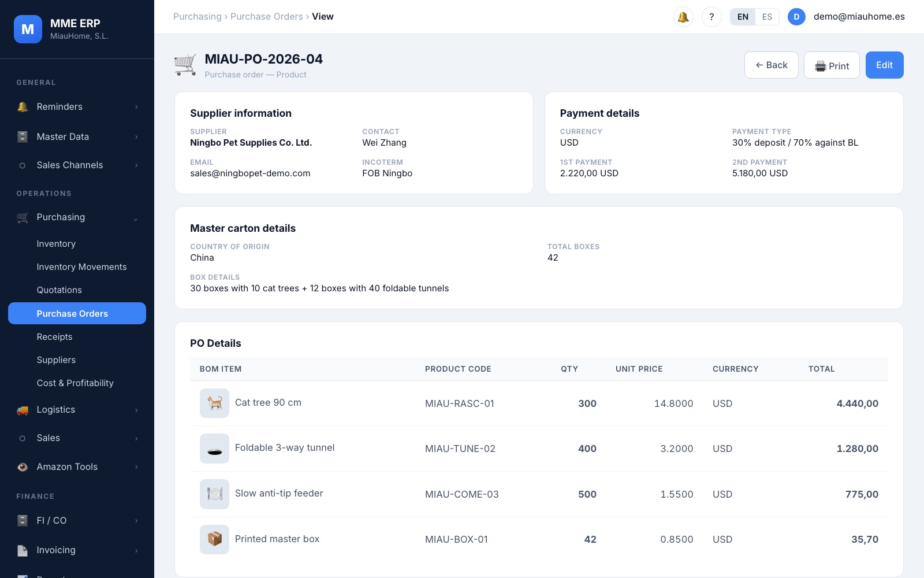Switch language to EN

743,17
